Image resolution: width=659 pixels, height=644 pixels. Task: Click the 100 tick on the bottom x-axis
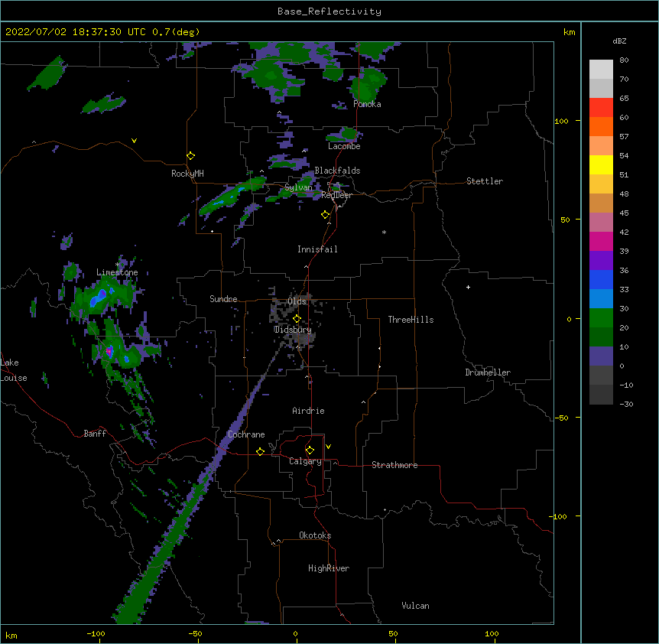pos(492,633)
